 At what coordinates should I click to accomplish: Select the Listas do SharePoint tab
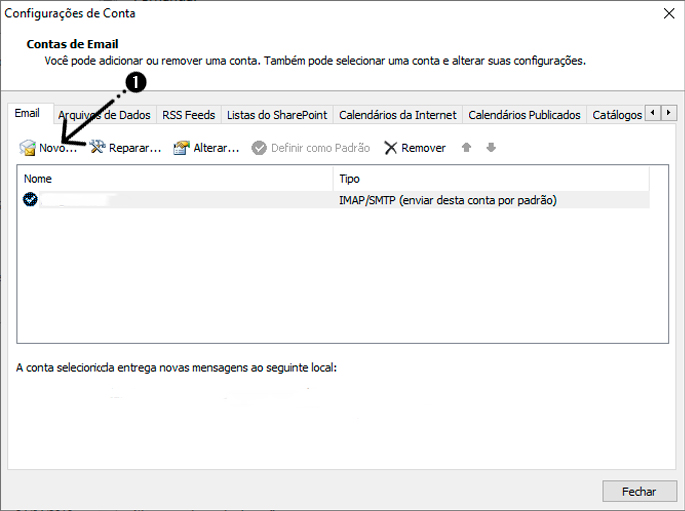276,115
